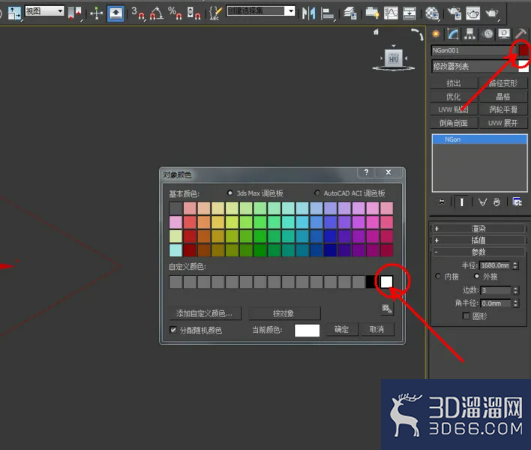Image resolution: width=531 pixels, height=450 pixels.
Task: Click the Pin Stack icon
Action: click(442, 202)
